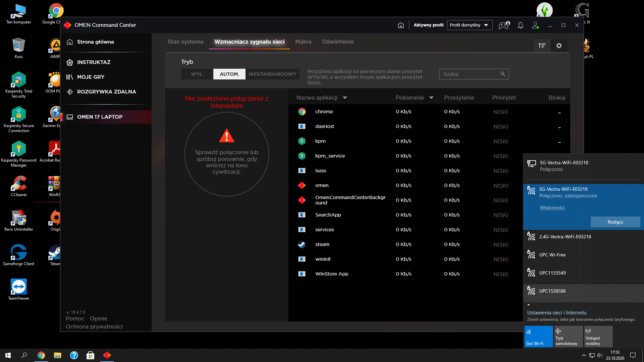Expand the Profil domyślny dropdown
The height and width of the screenshot is (362, 644).
tap(470, 25)
